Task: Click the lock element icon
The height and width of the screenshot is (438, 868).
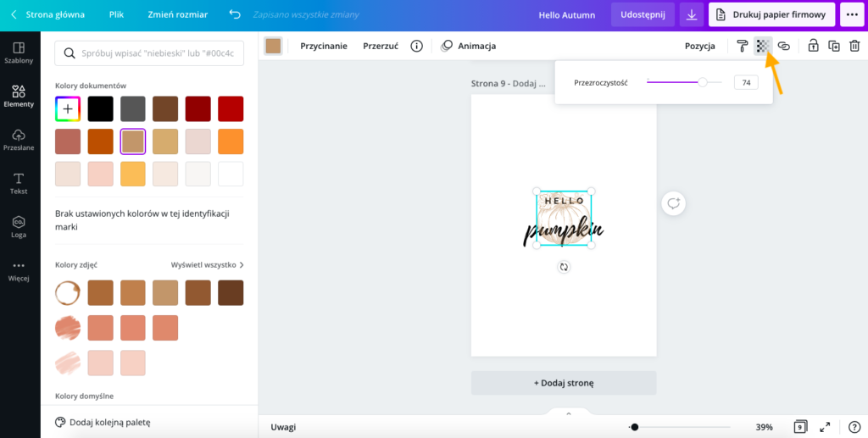Action: 813,46
